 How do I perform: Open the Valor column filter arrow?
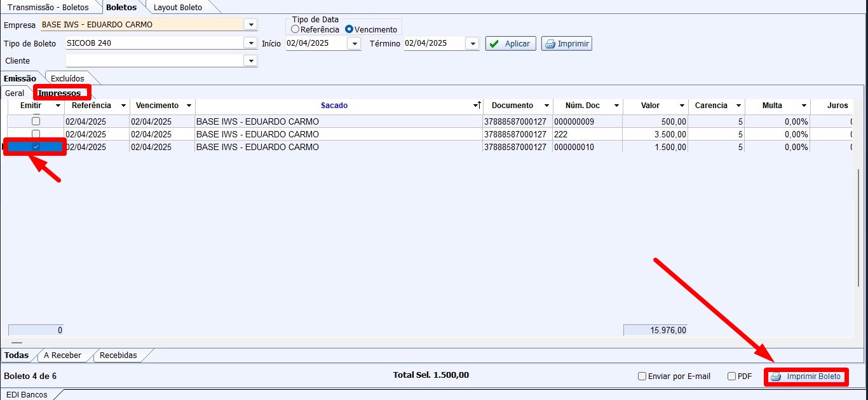click(x=682, y=106)
